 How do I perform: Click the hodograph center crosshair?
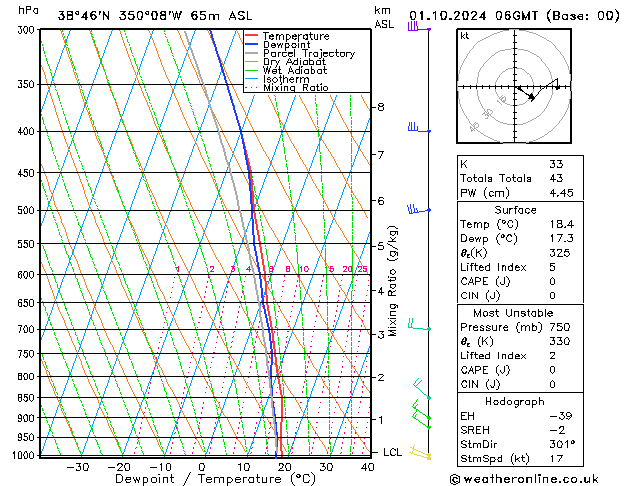coord(515,86)
